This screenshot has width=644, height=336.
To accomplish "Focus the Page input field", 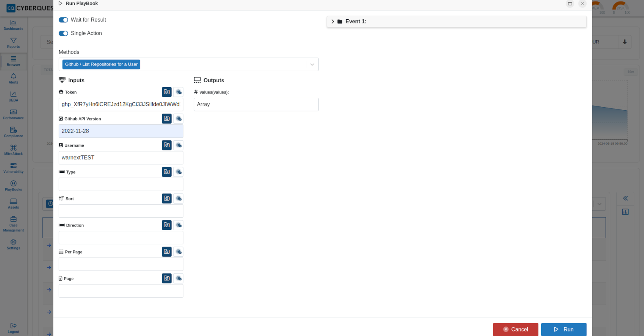I will (x=121, y=291).
